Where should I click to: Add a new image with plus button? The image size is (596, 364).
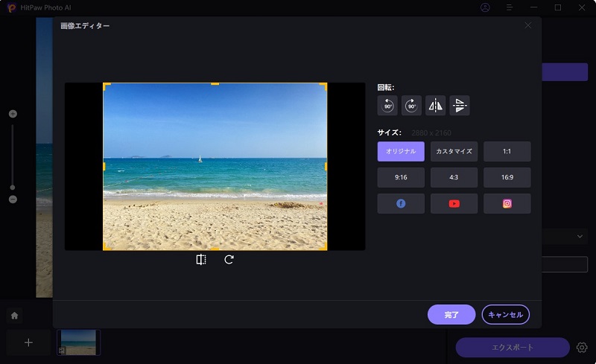[x=28, y=342]
